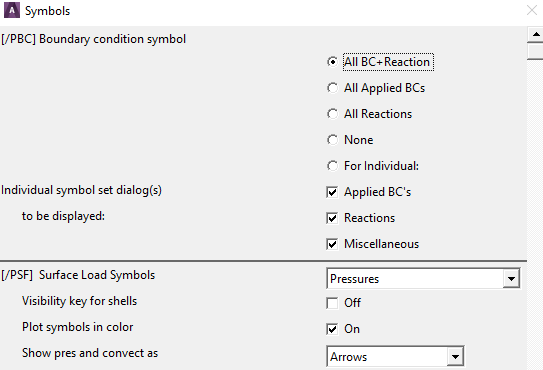
Task: Click the ANSYS app icon in title bar
Action: tap(12, 10)
